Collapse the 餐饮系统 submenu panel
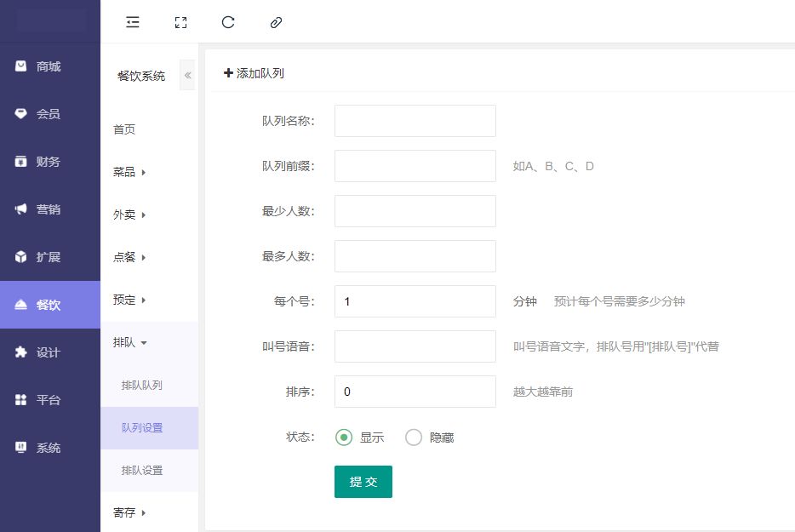This screenshot has width=795, height=532. [188, 76]
